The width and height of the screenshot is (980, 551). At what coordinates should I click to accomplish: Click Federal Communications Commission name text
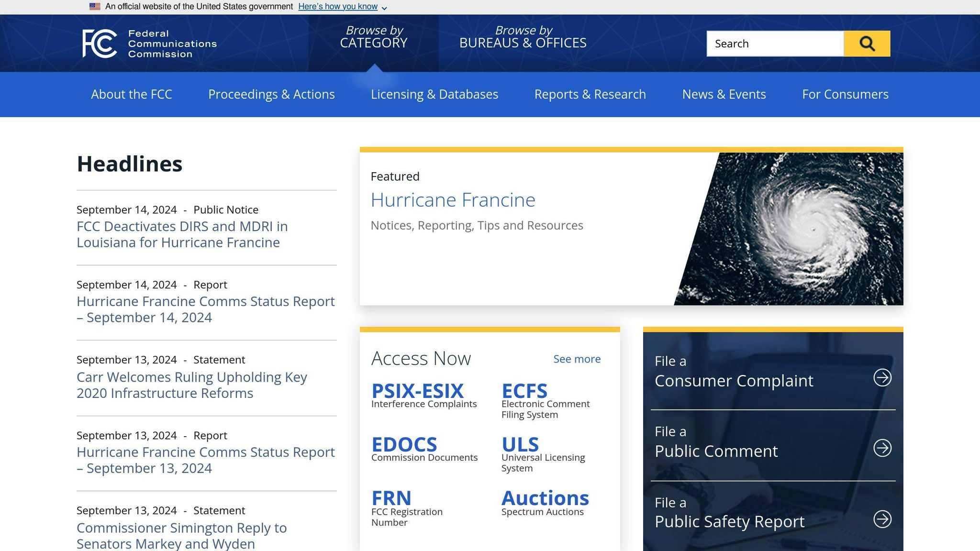tap(172, 44)
